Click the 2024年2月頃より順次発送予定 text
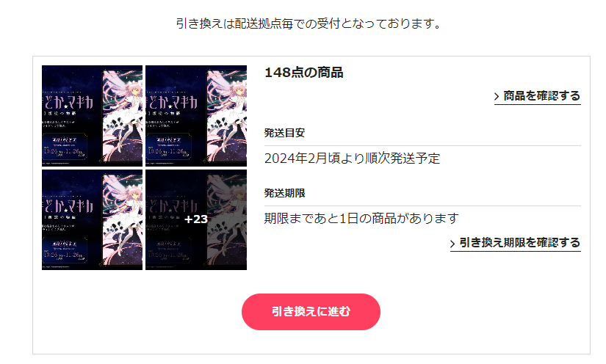Viewport: 606px width, 364px height. coord(352,159)
